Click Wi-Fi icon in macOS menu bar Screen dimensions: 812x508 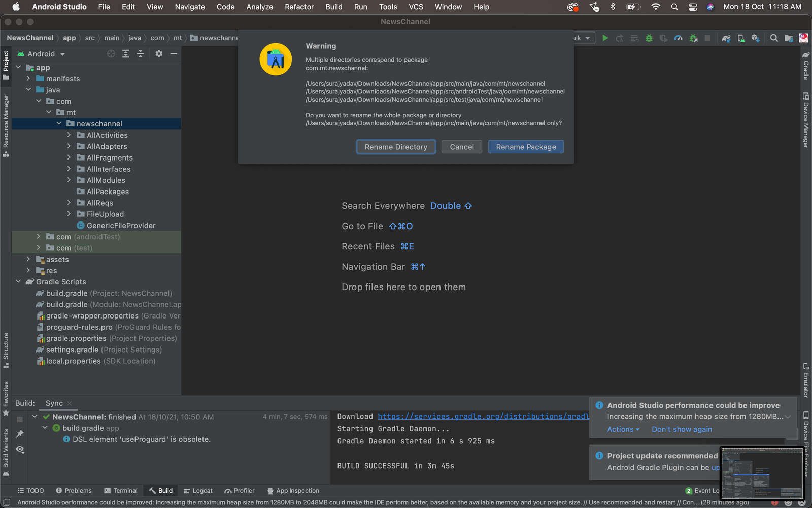tap(656, 7)
